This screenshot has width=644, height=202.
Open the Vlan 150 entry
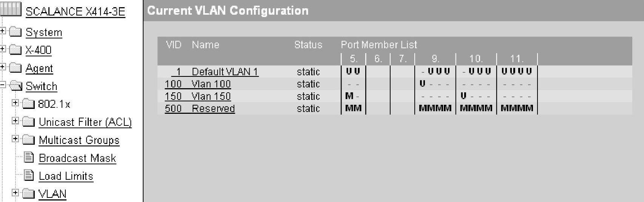pos(198,96)
